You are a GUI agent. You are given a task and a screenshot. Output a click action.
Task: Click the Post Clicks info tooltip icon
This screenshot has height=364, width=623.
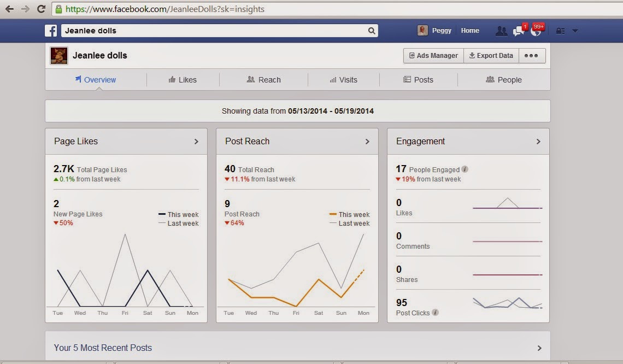[436, 313]
